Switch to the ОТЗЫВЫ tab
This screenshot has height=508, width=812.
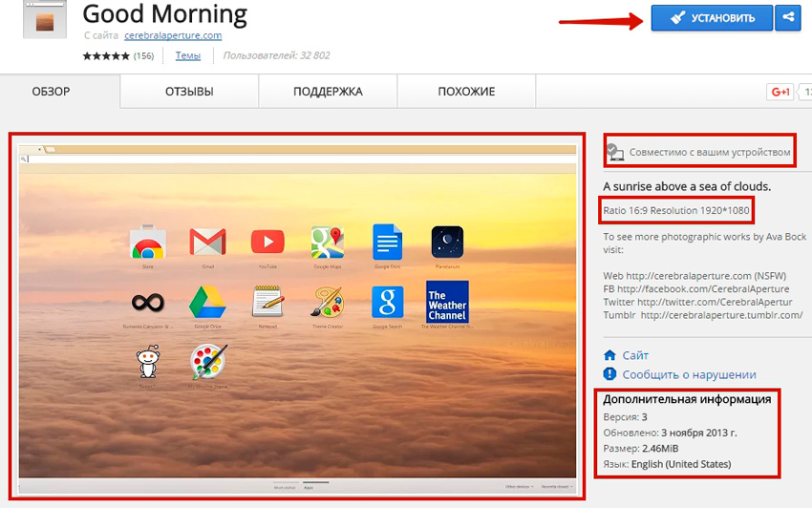[189, 92]
